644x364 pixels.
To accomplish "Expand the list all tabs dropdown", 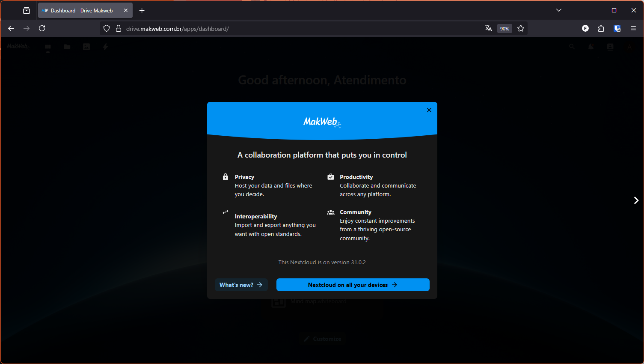I will [558, 10].
